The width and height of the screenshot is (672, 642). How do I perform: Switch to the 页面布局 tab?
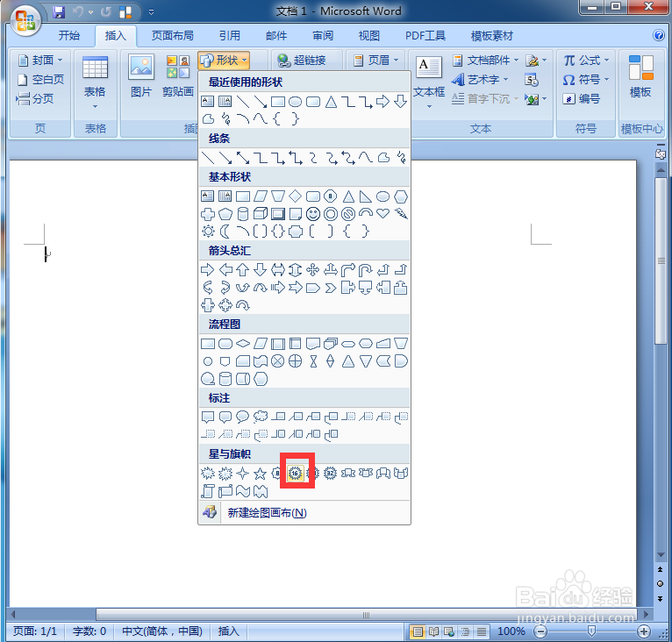172,36
